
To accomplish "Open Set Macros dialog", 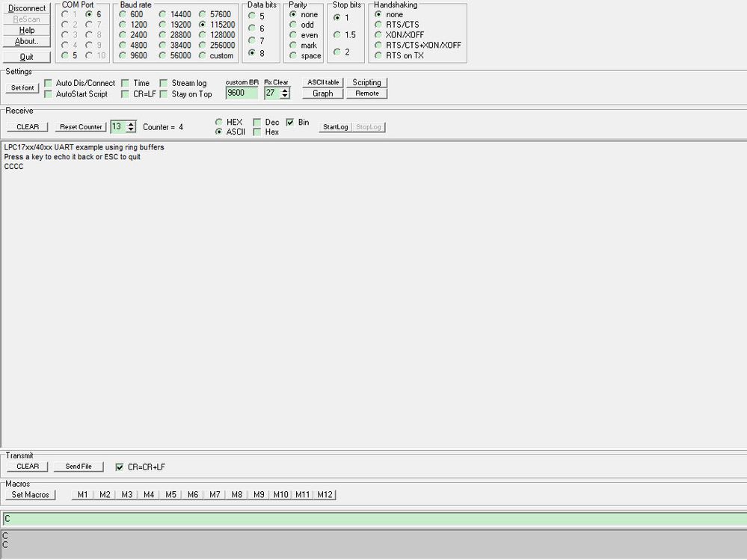I will pyautogui.click(x=31, y=495).
